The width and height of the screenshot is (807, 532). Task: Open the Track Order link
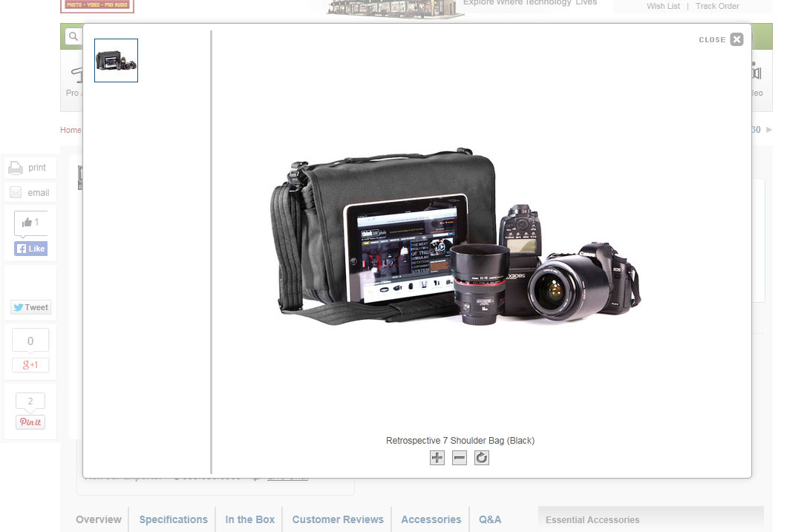pos(717,6)
